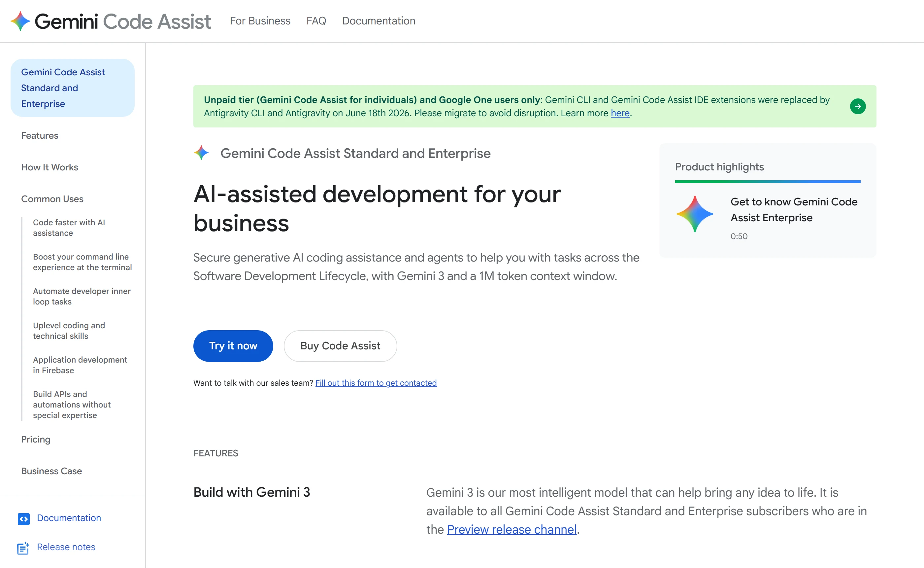Click the Gemini star logo in header

[20, 21]
